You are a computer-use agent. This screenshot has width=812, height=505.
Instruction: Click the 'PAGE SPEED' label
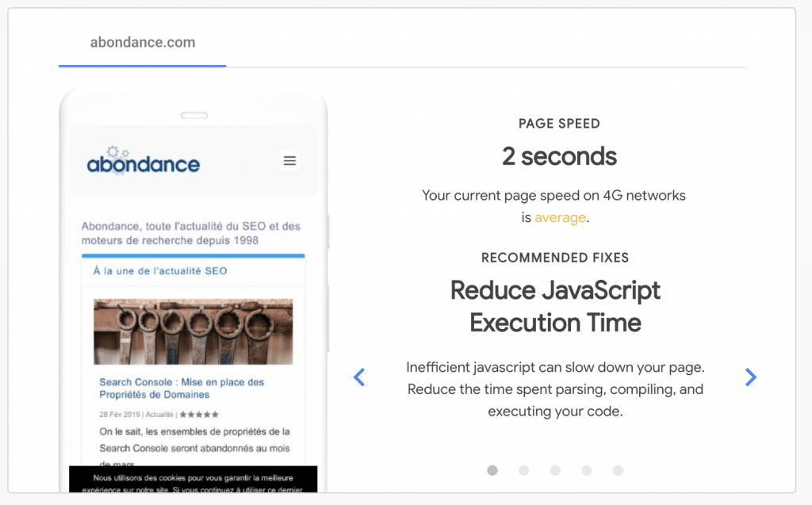(x=559, y=124)
